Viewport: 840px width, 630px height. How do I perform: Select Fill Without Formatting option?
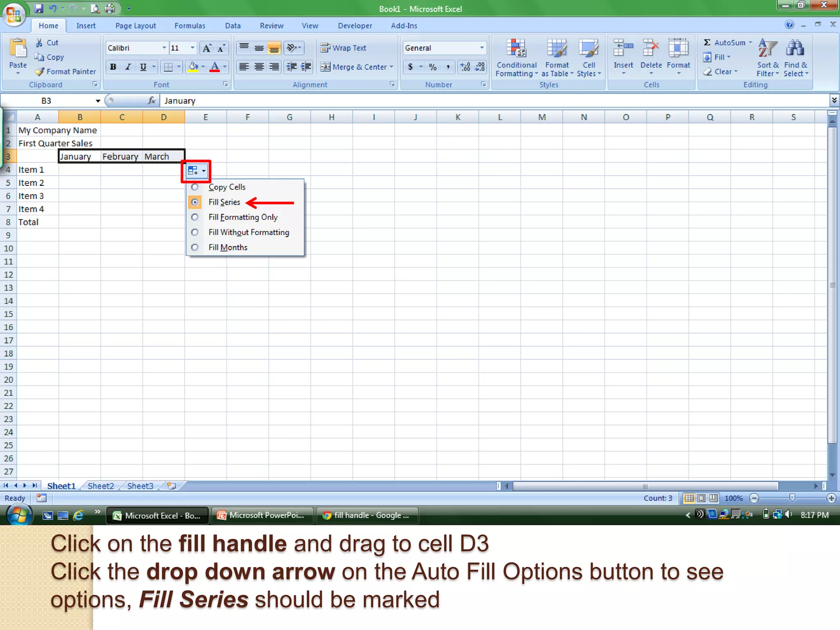(x=195, y=232)
